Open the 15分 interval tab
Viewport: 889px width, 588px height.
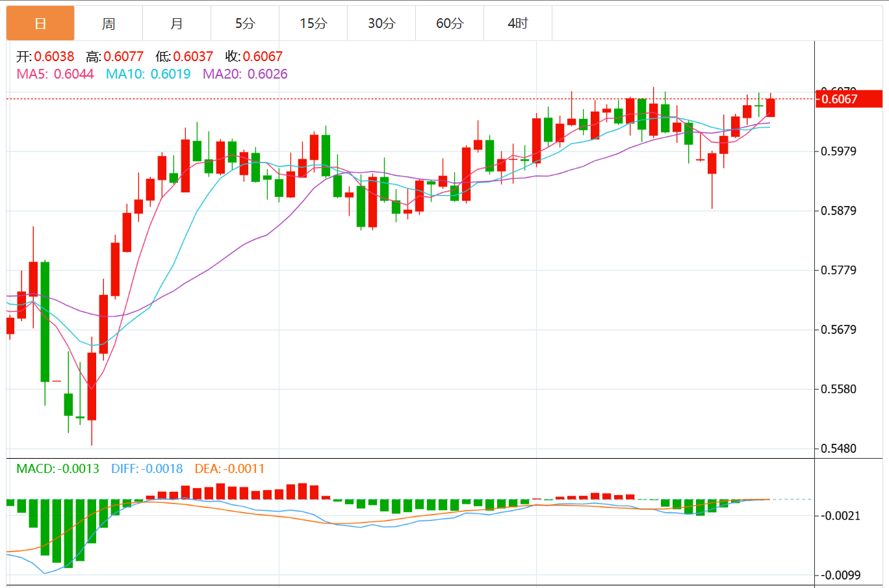point(313,23)
